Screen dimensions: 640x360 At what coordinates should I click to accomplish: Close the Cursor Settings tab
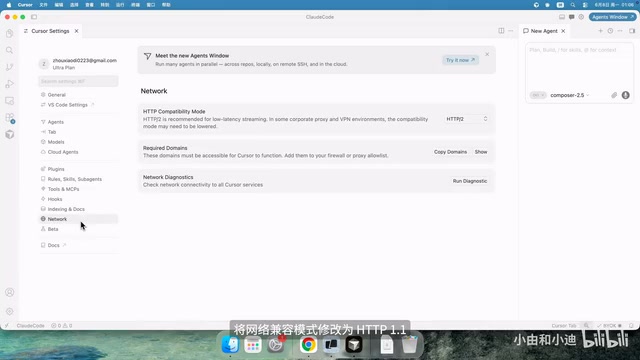pos(76,31)
